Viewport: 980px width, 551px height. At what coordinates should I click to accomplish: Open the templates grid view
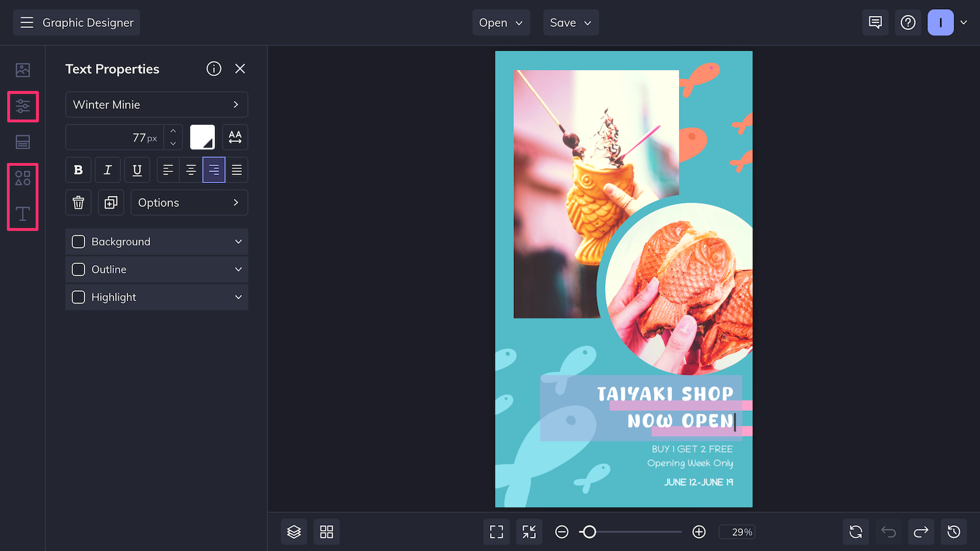(326, 531)
